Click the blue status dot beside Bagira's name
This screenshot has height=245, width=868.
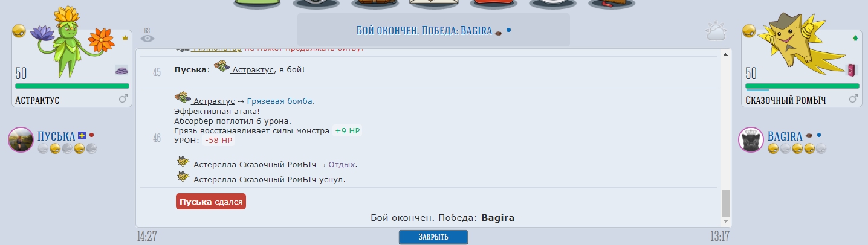(x=820, y=136)
